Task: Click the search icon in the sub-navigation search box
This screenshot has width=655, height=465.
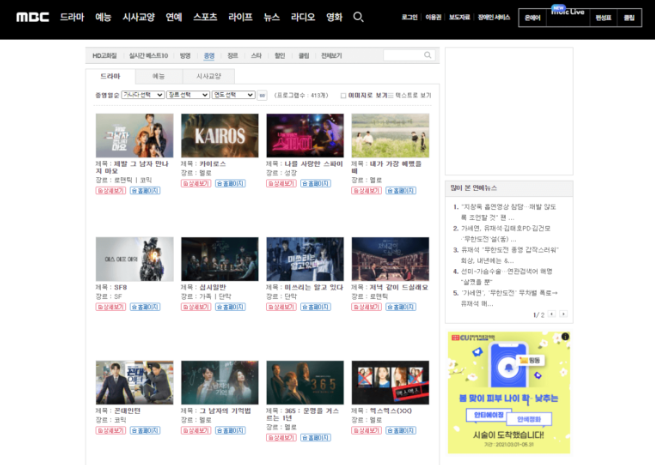Action: pos(427,55)
